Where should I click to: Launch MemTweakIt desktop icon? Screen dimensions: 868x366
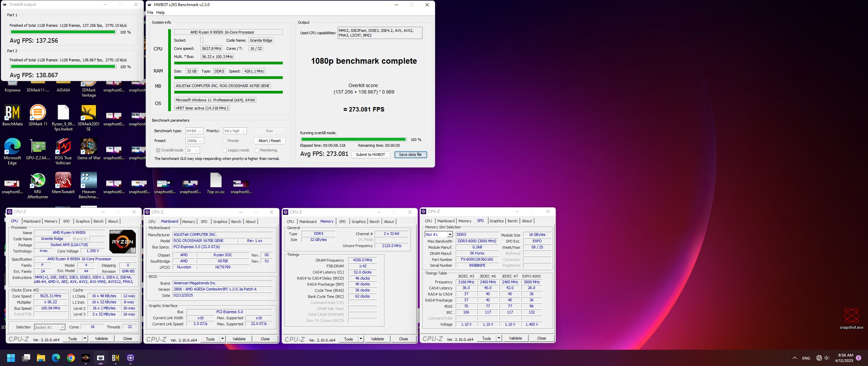63,183
